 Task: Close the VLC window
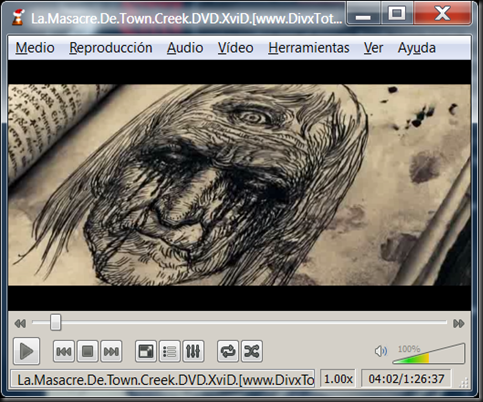pyautogui.click(x=442, y=14)
